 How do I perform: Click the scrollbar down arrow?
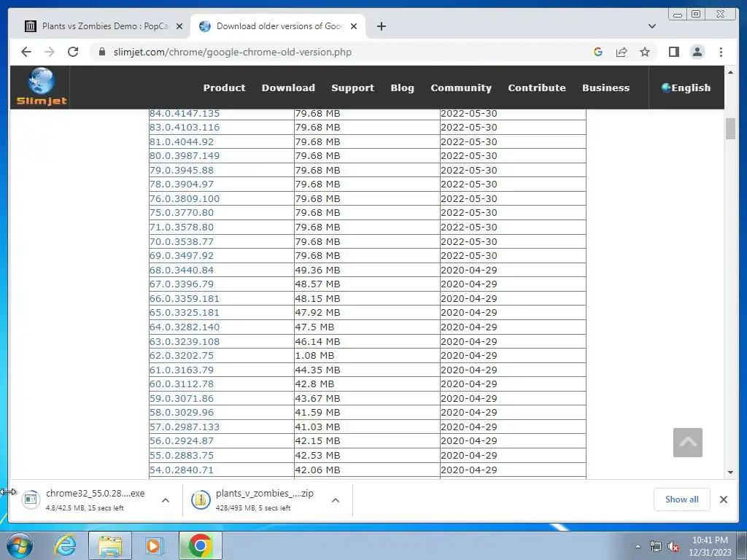point(730,472)
